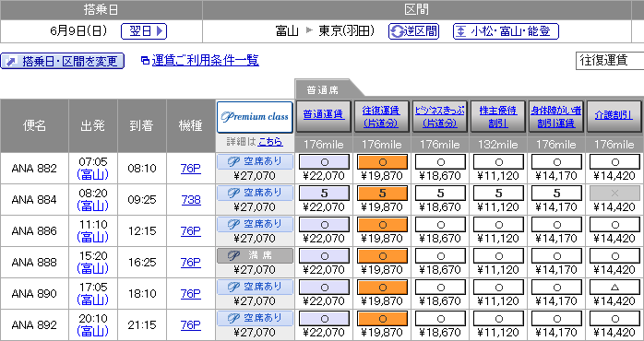Go to next day with 翌日 button
644x341 pixels.
point(144,31)
